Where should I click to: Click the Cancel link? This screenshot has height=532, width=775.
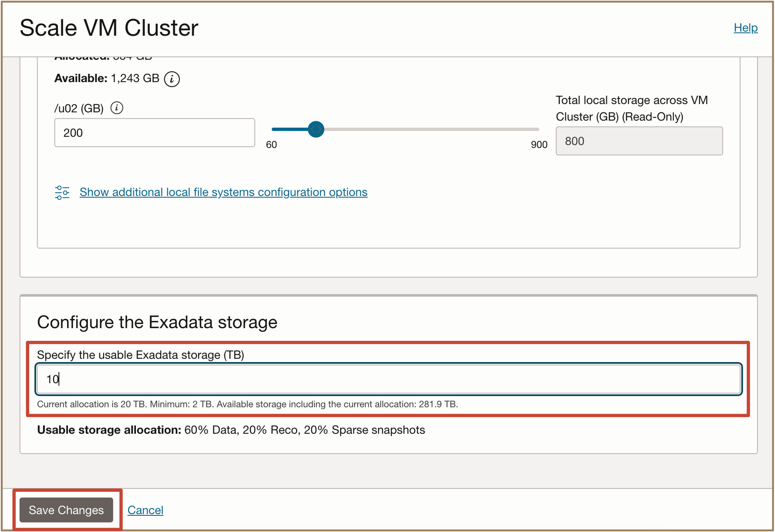(145, 510)
